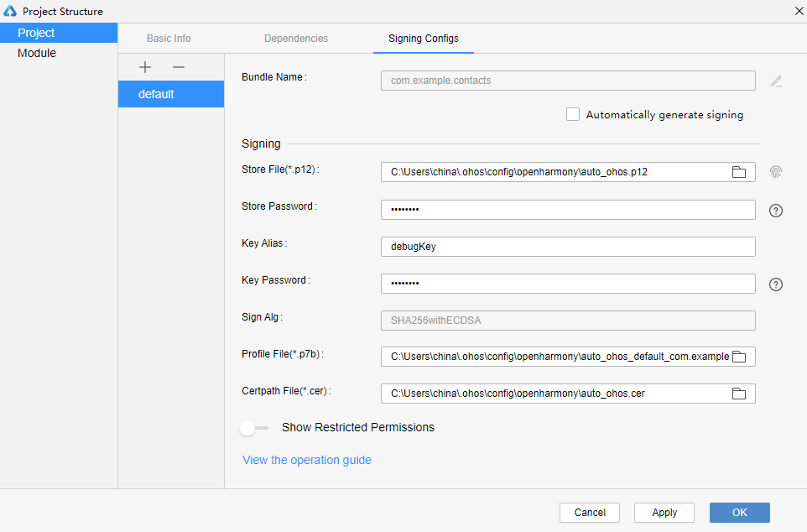Screen dimensions: 807x532
Task: Confirm with the OK button
Action: pos(740,513)
